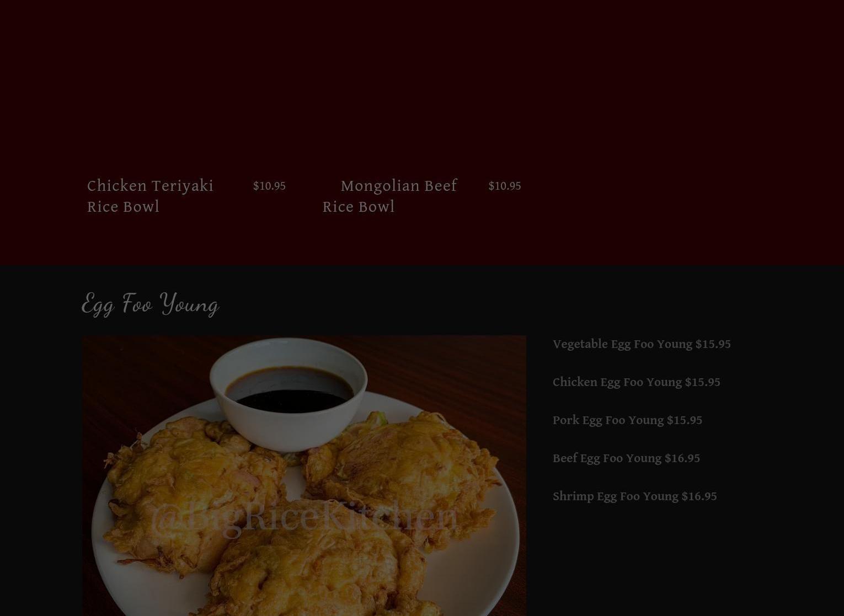Open the Egg Foo Young dish photo
Image resolution: width=844 pixels, height=616 pixels.
pos(304,475)
